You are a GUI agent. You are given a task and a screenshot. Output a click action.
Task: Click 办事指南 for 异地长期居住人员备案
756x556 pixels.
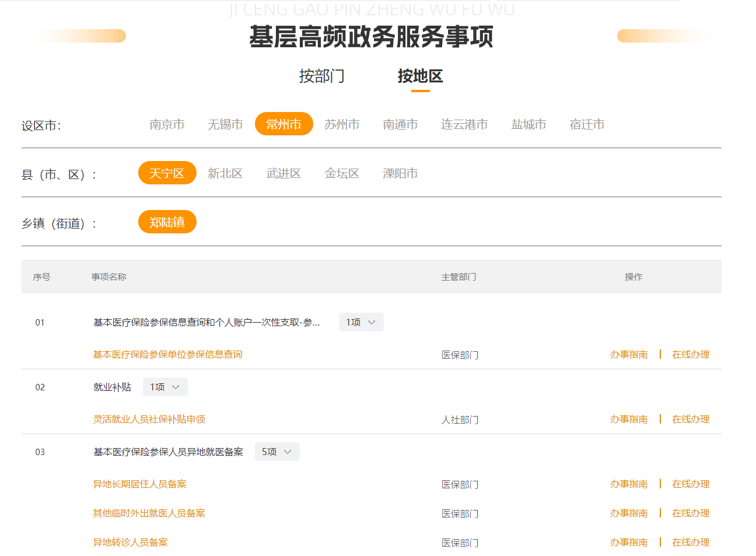tap(628, 484)
